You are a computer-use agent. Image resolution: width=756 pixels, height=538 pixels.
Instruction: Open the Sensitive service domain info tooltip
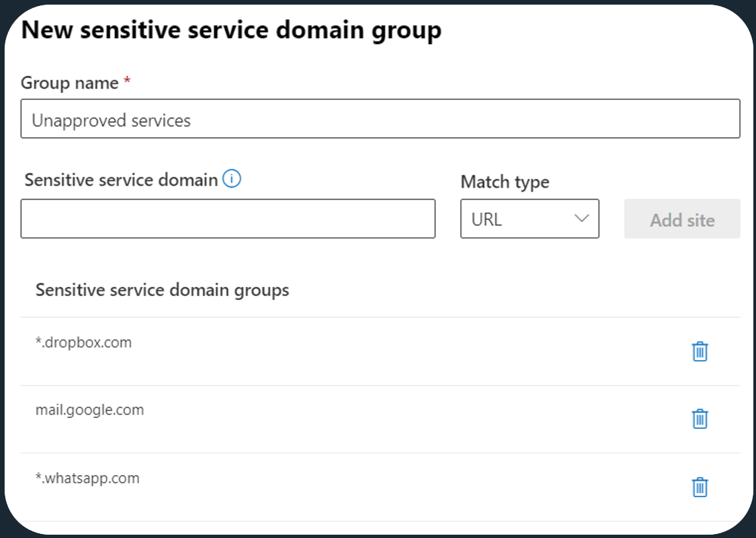232,178
